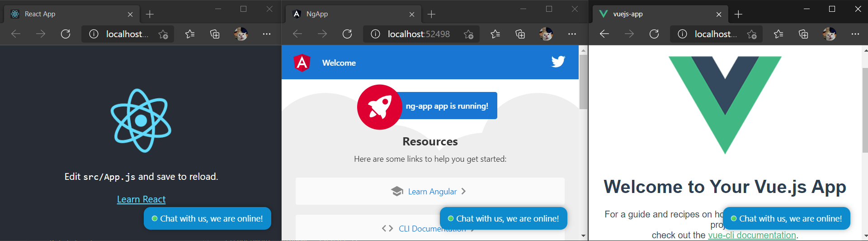Open the vue-cli documentation link
Viewport: 868px width, 241px height.
[x=752, y=235]
